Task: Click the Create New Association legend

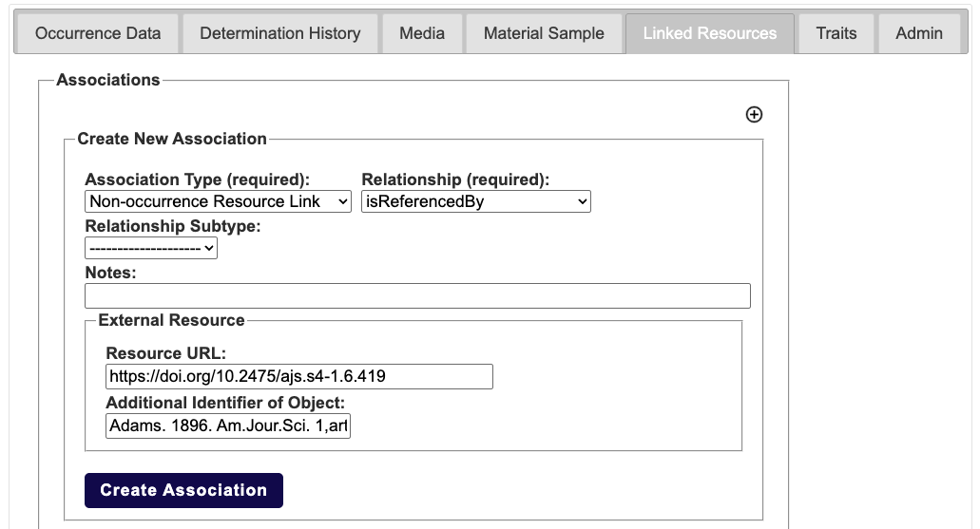Action: 172,139
